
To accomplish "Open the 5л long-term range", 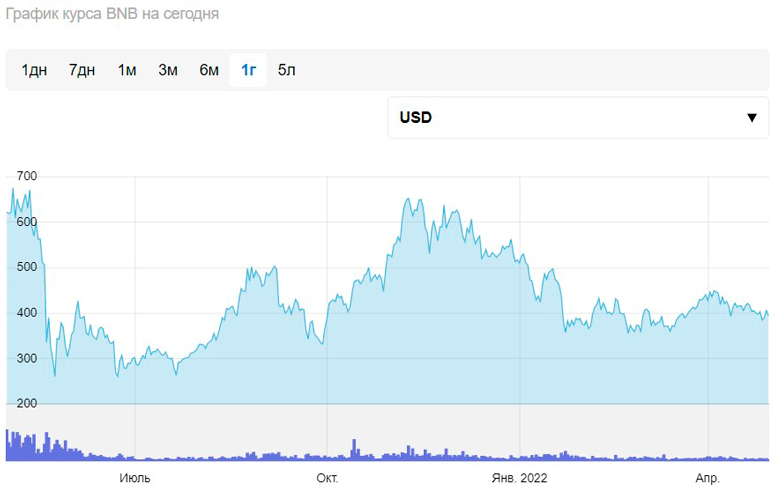I will pos(287,70).
